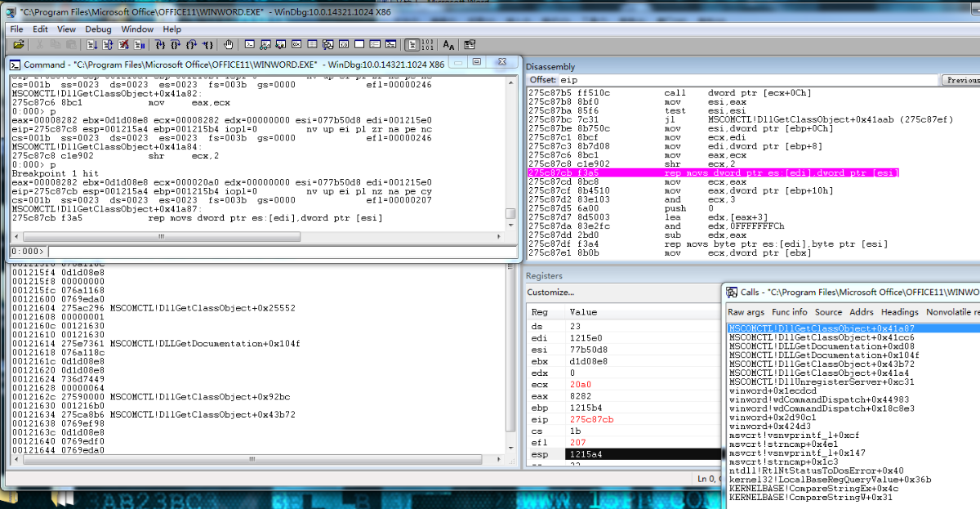
Task: Click the Font (A A) toolbar icon
Action: tap(448, 44)
